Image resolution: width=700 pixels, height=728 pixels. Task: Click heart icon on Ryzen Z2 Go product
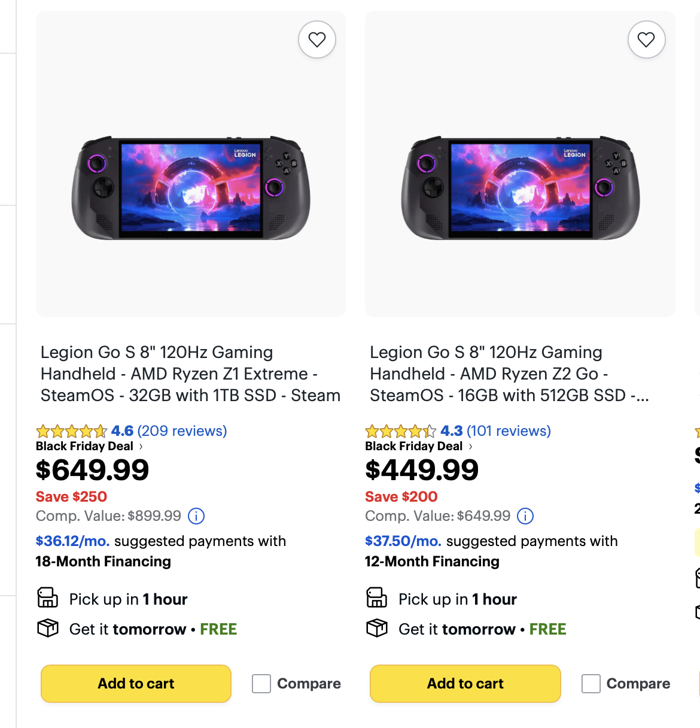point(646,40)
